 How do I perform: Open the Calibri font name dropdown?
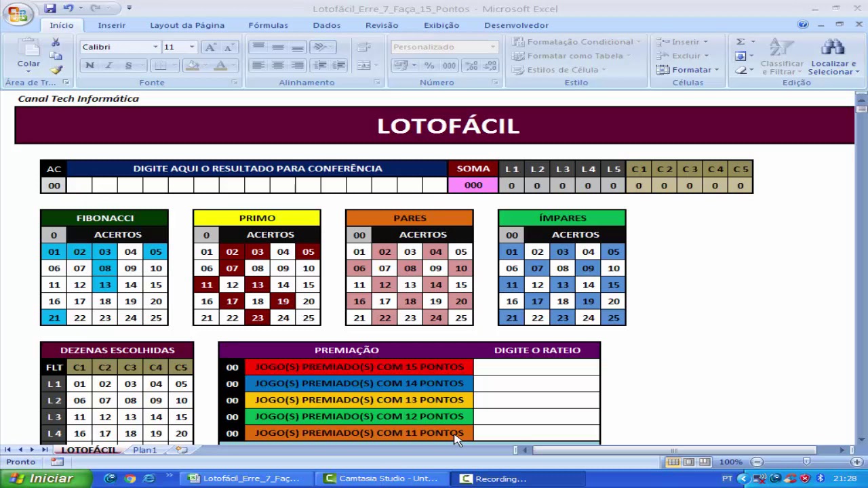(155, 47)
